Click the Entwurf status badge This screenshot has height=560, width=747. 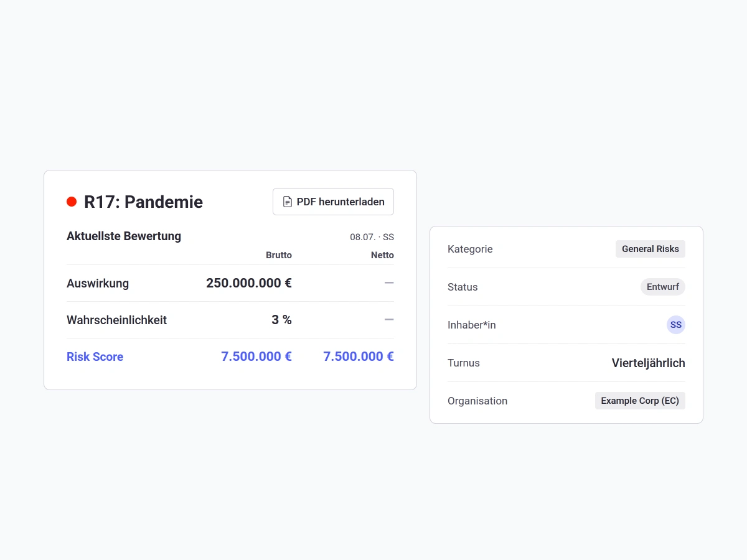pyautogui.click(x=663, y=287)
